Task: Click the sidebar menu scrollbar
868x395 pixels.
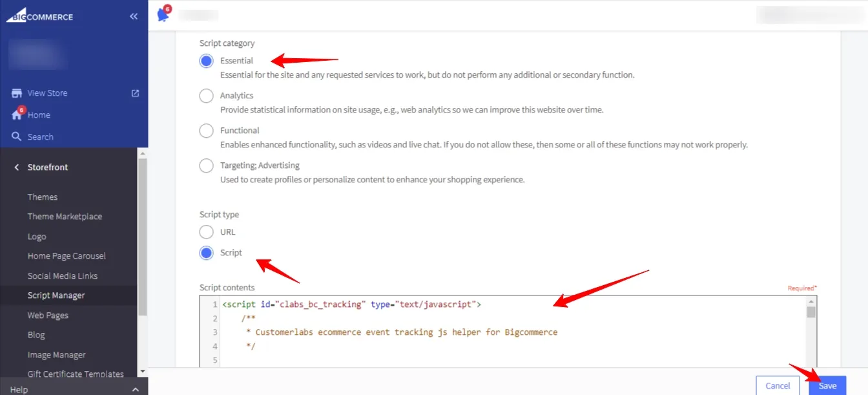Action: 143,236
